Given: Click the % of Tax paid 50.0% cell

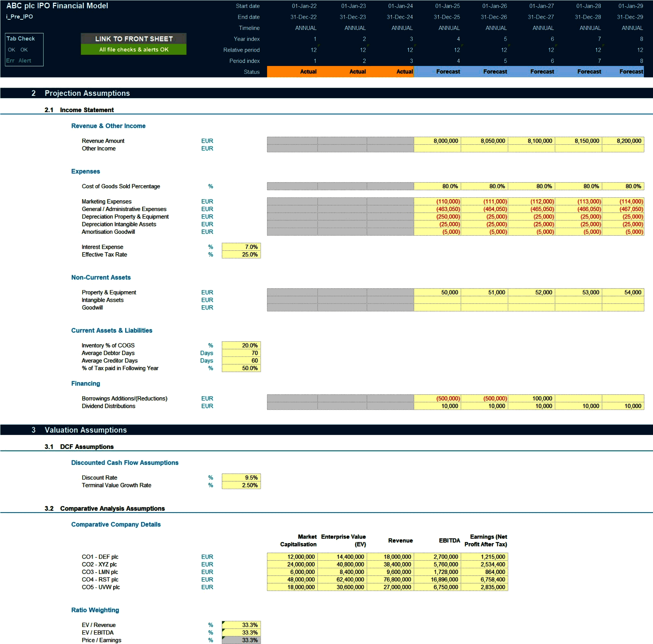Looking at the screenshot, I should click(x=241, y=368).
